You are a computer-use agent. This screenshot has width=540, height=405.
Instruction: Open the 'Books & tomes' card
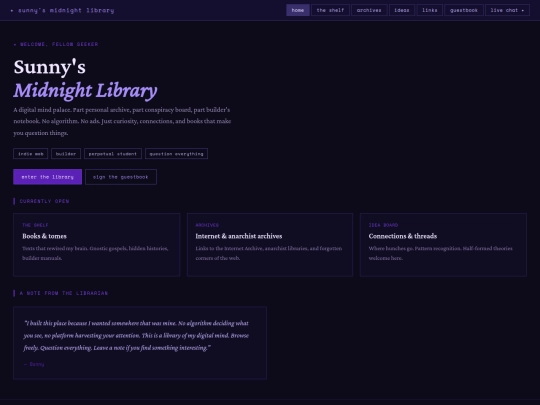[x=96, y=245]
